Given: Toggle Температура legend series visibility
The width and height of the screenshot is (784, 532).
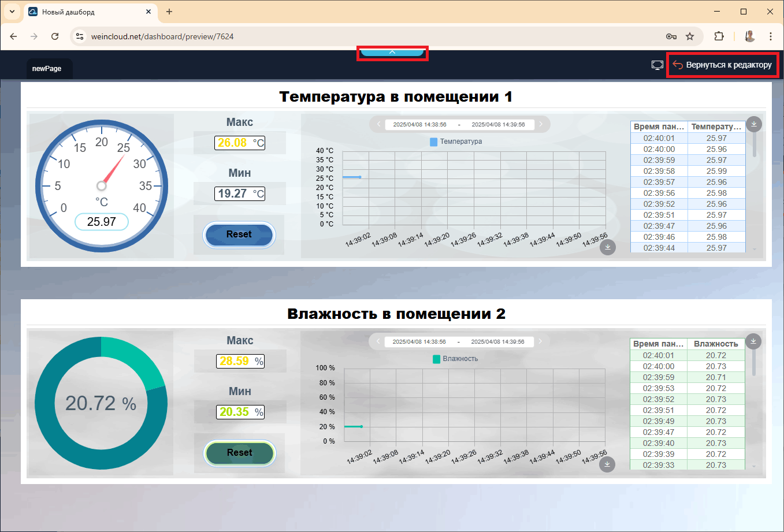Looking at the screenshot, I should tap(456, 142).
